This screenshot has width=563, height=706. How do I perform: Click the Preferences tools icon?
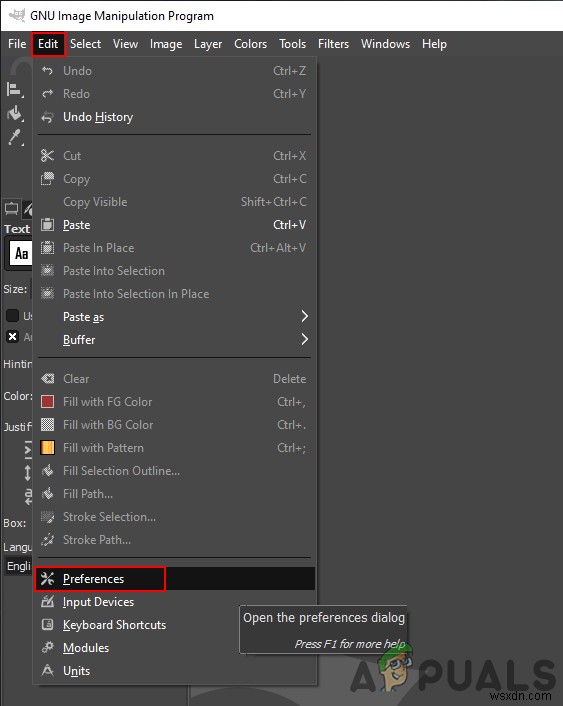(x=47, y=579)
